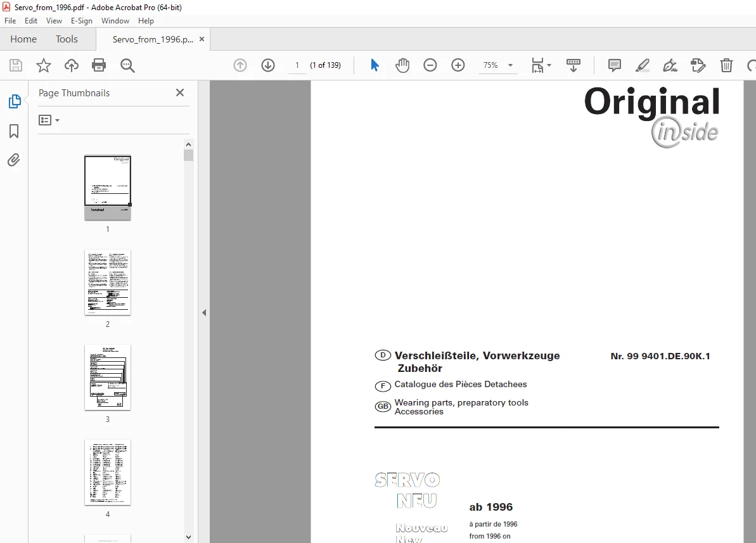756x543 pixels.
Task: Click 'Wearing parts, preparatory tools' text
Action: pyautogui.click(x=461, y=402)
